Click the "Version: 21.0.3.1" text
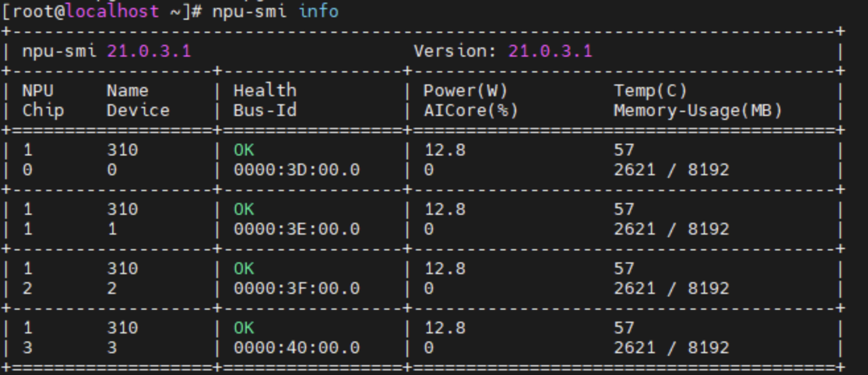The height and width of the screenshot is (375, 868). point(502,52)
